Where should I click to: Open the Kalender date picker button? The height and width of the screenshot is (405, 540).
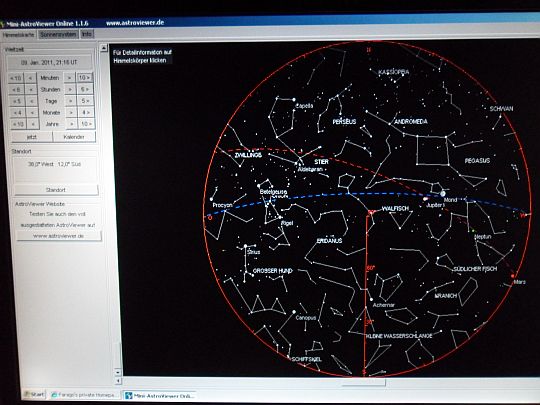(74, 137)
